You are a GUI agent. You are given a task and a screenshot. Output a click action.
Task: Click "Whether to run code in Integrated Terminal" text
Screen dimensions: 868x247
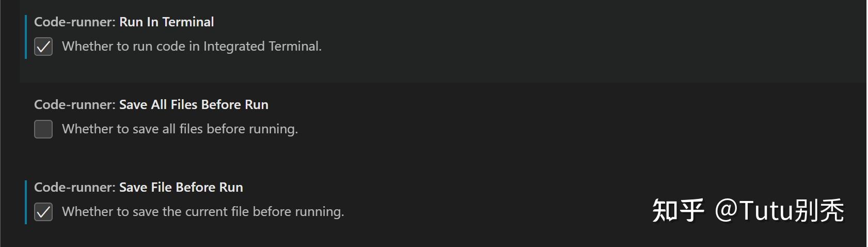(191, 47)
